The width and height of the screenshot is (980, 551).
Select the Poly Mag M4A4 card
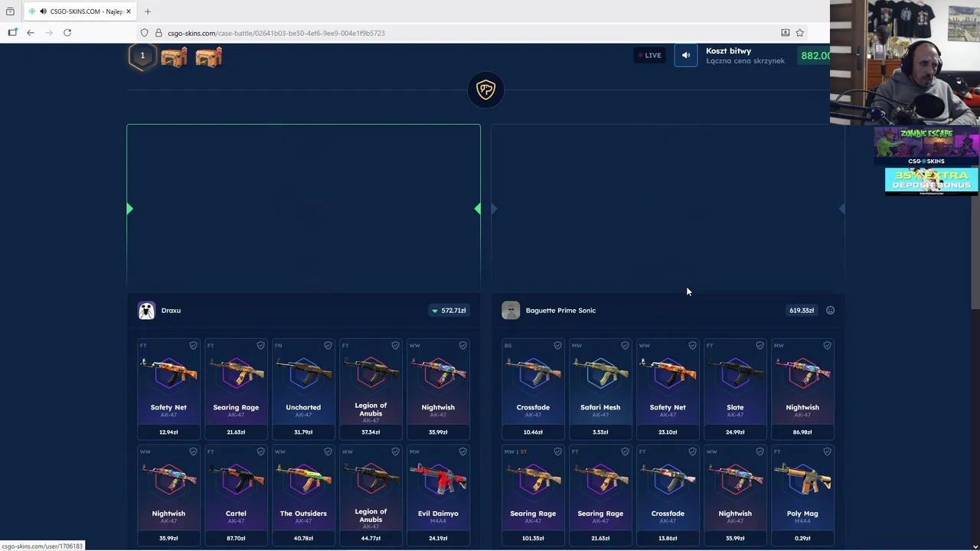(x=802, y=495)
